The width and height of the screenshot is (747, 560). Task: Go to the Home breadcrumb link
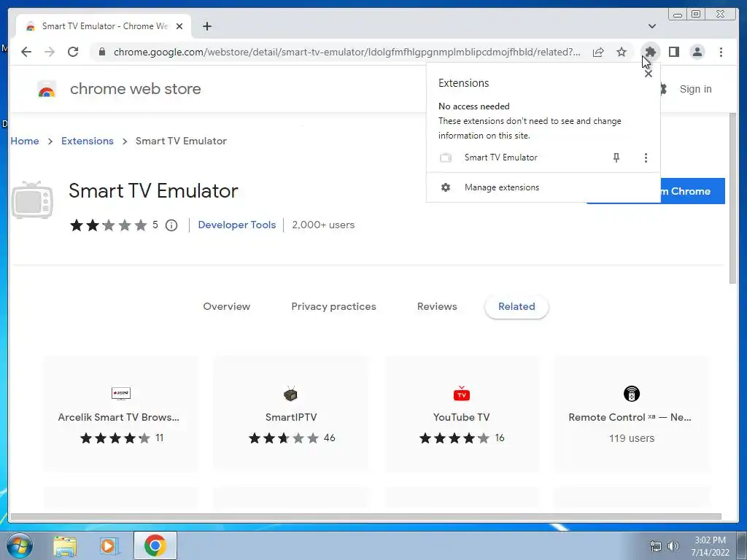pos(25,141)
